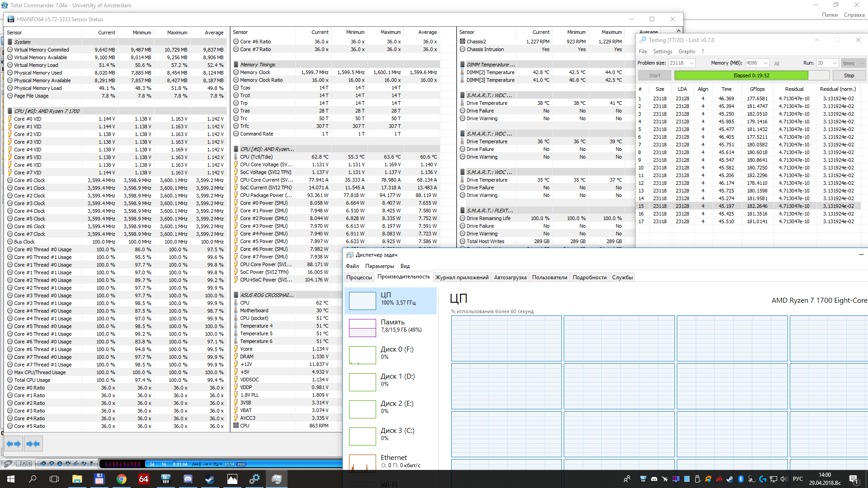Viewport: 868px width, 488px height.
Task: Switch to the Процессы tab
Action: (359, 277)
